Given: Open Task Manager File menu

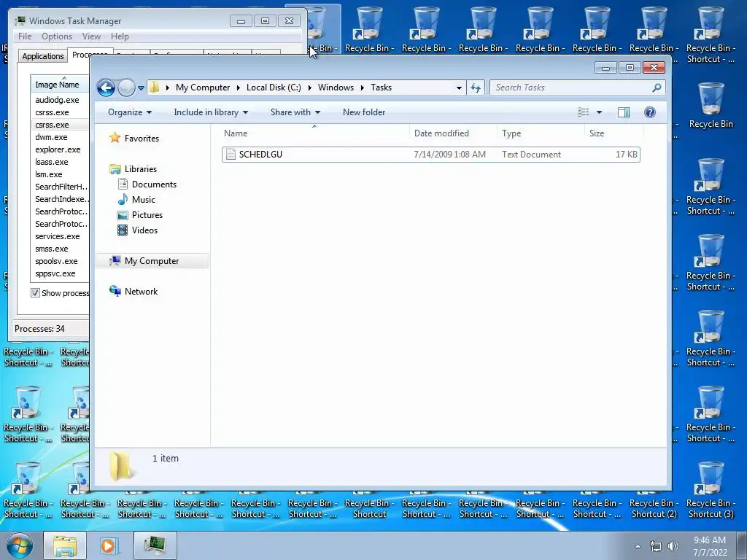Looking at the screenshot, I should tap(25, 36).
